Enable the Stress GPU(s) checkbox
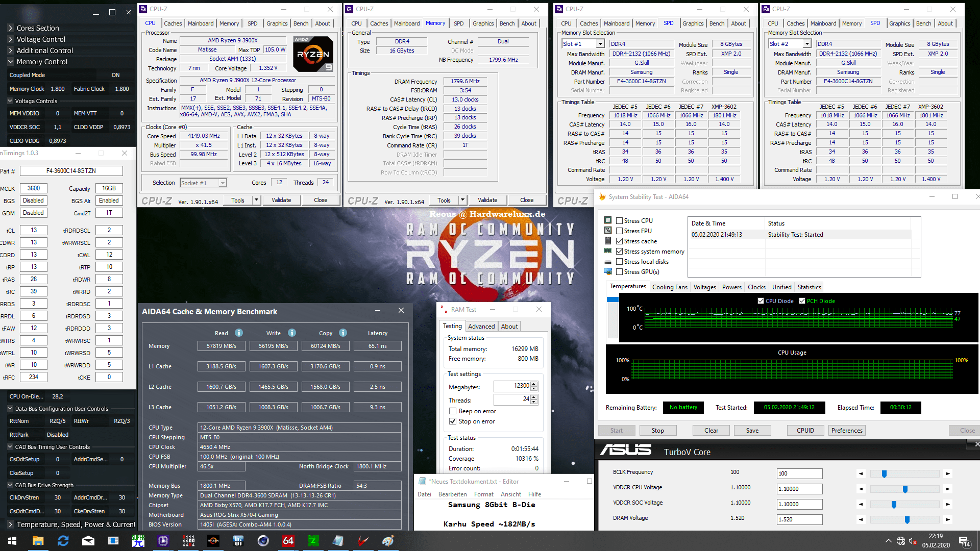The image size is (980, 551). point(619,272)
